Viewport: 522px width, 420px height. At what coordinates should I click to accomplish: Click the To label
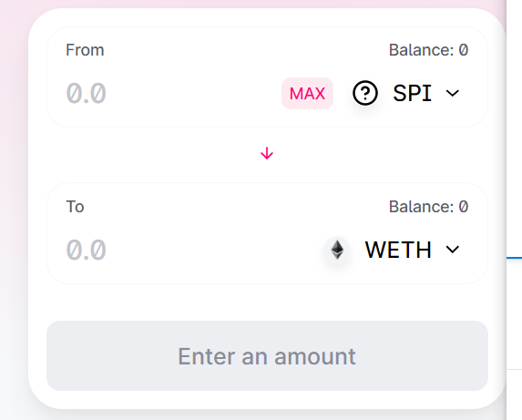[x=75, y=207]
